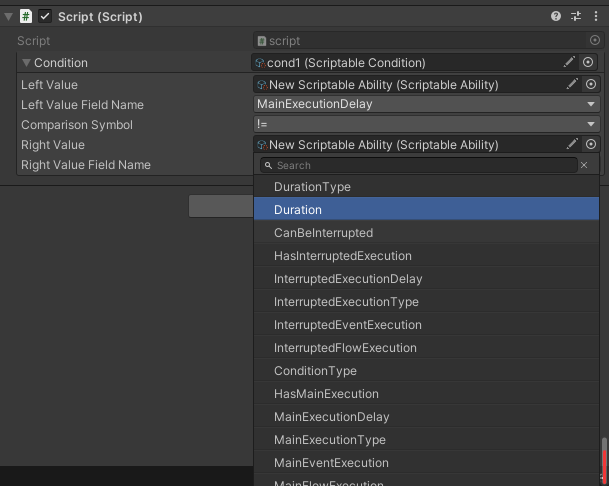
Task: Open Comparison Symbol dropdown
Action: (x=427, y=125)
